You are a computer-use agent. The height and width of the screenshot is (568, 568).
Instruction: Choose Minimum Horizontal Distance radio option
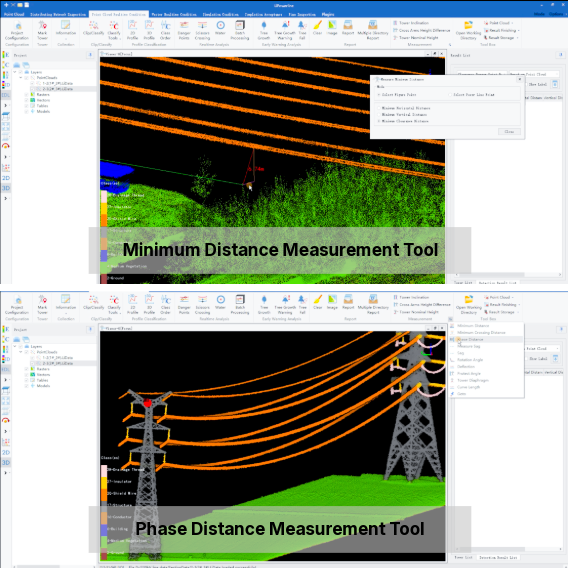(379, 108)
